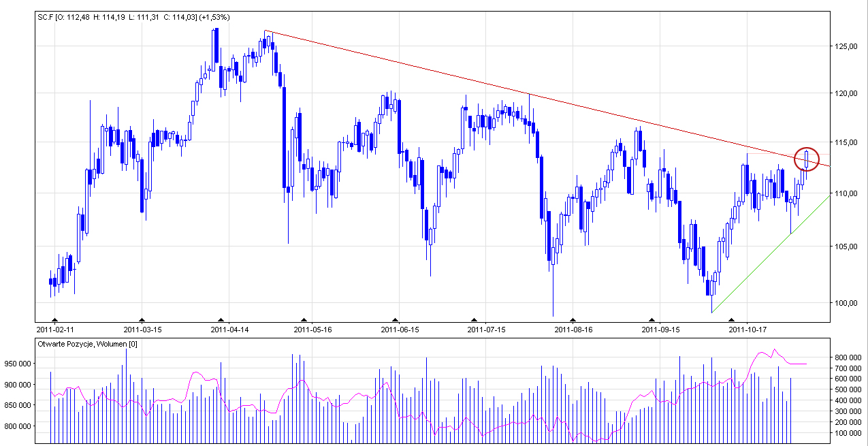Select the triangle marker near 2011-07-15
The image size is (868, 446).
475,319
